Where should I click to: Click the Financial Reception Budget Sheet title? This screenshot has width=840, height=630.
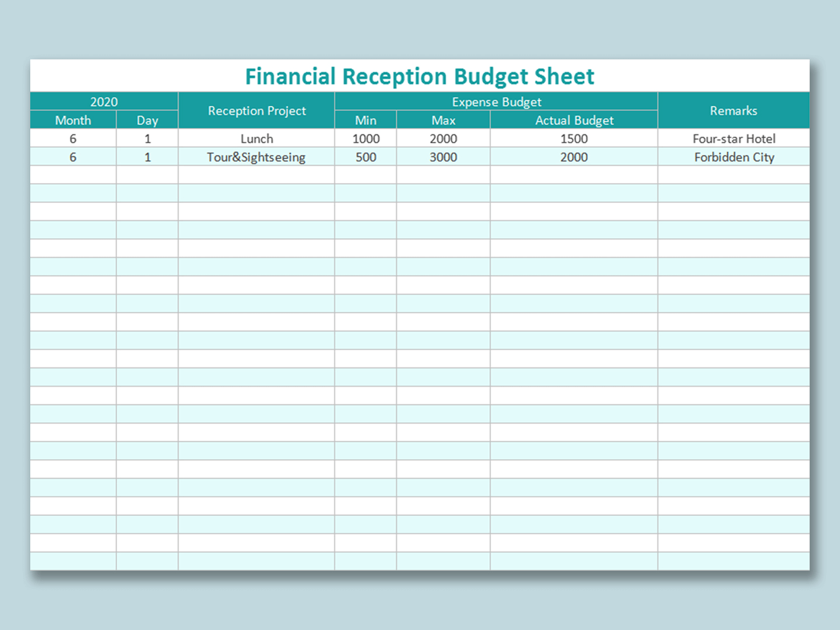419,76
